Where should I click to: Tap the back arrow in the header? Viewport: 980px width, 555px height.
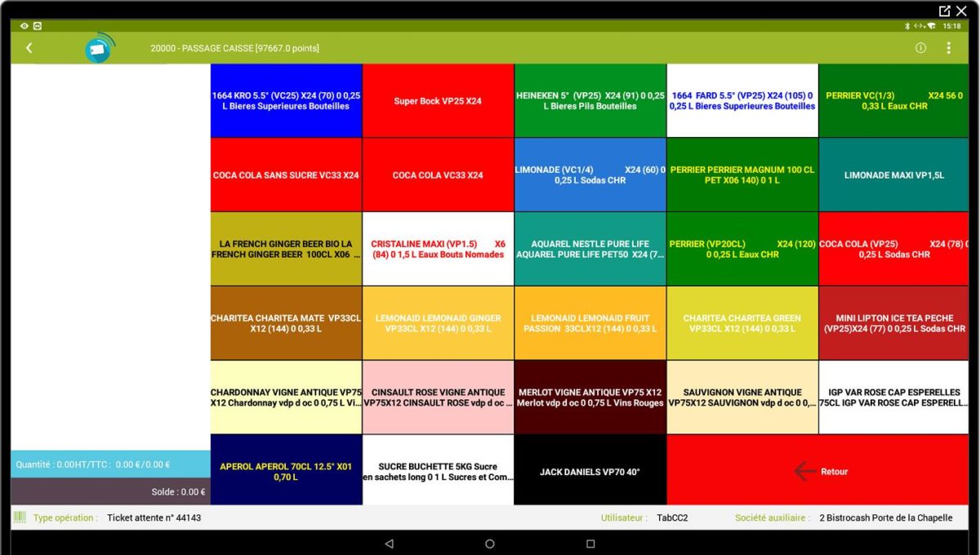[x=29, y=48]
